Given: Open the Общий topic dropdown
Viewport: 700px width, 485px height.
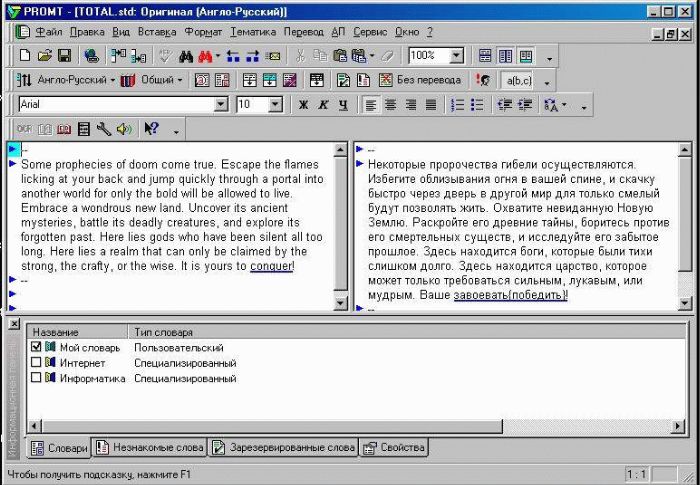Looking at the screenshot, I should click(180, 80).
